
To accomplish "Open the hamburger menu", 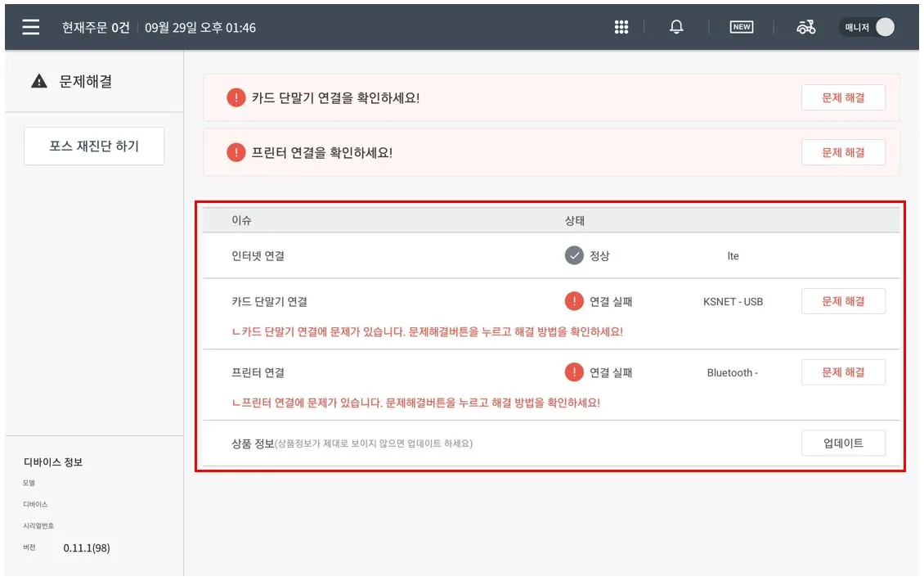I will coord(30,27).
